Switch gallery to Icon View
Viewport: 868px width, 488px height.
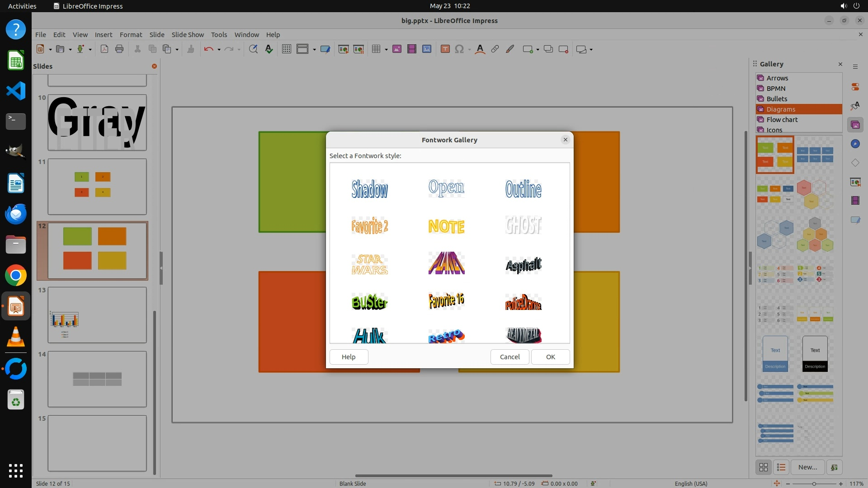[764, 467]
